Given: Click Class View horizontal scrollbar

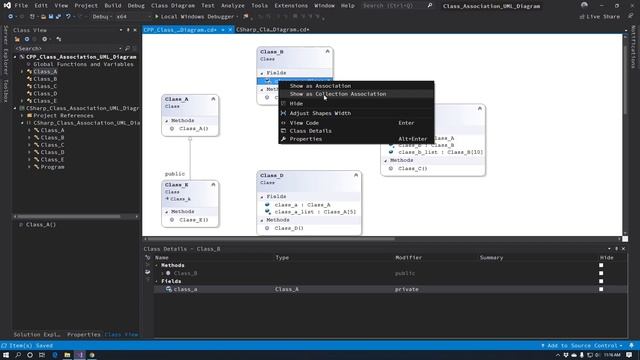Looking at the screenshot, I should pyautogui.click(x=69, y=216).
